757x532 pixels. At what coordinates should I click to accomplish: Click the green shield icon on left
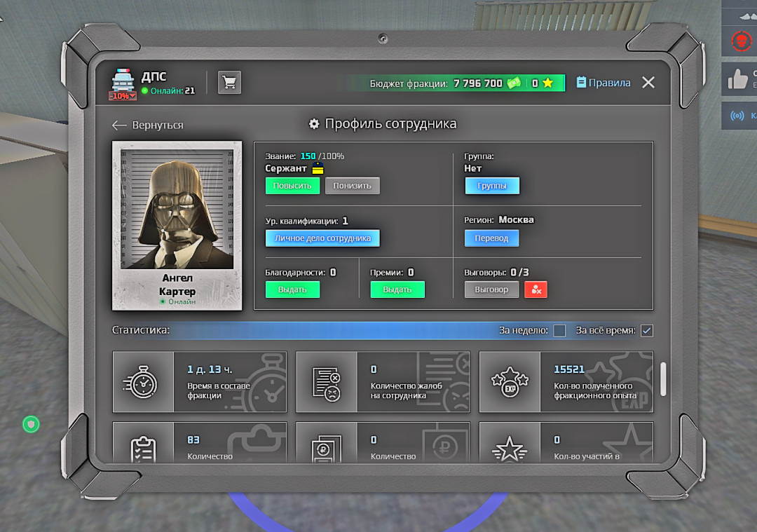click(x=32, y=424)
